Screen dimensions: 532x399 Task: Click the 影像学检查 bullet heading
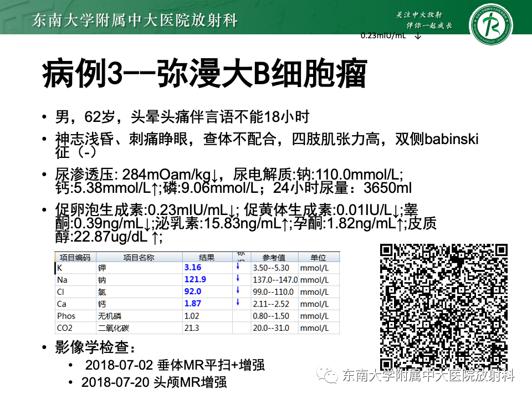pyautogui.click(x=95, y=347)
